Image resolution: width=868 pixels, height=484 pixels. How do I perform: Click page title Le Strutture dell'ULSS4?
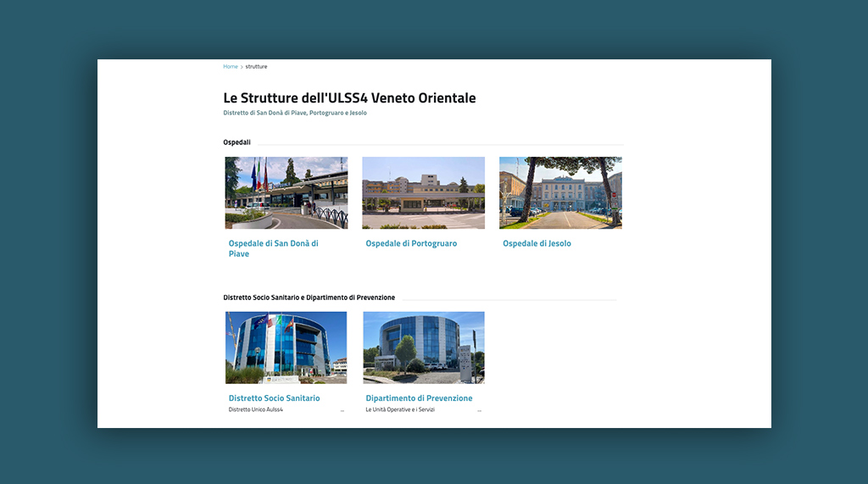(349, 98)
